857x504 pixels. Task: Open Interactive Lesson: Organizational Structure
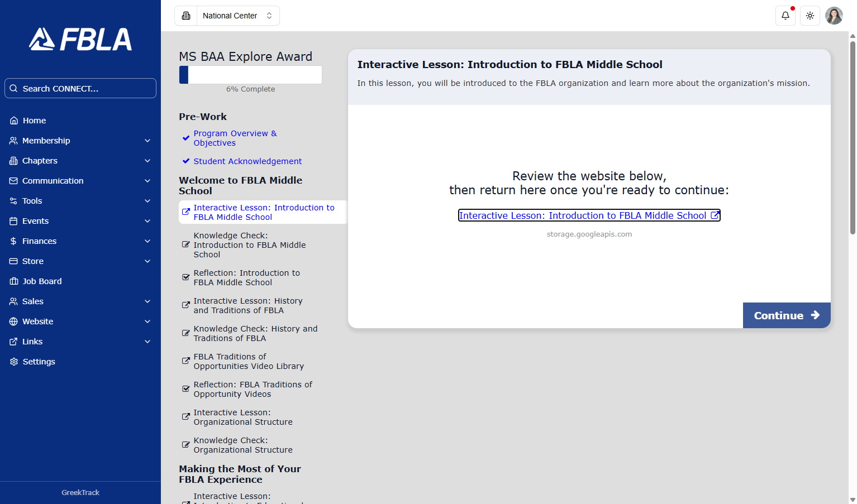pos(243,417)
